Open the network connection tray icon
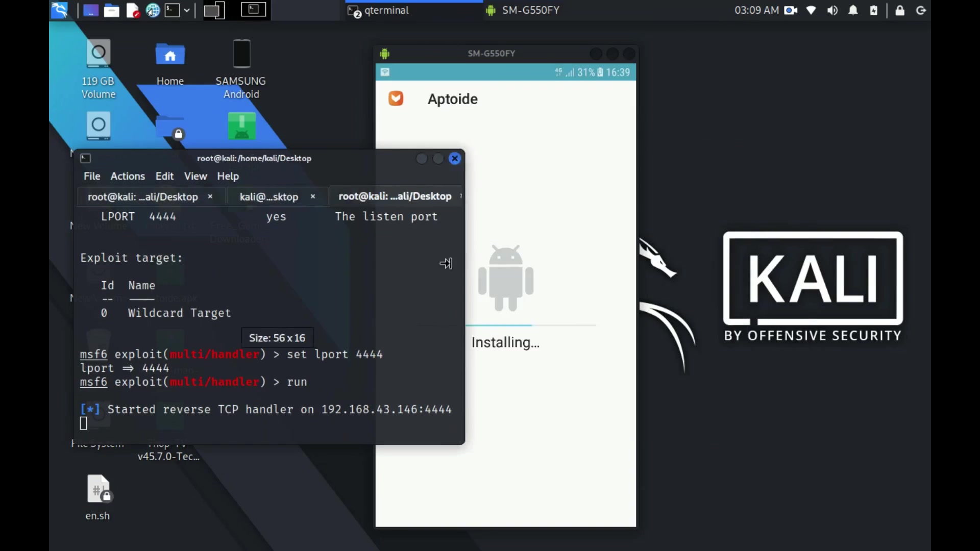The height and width of the screenshot is (551, 980). pos(811,10)
